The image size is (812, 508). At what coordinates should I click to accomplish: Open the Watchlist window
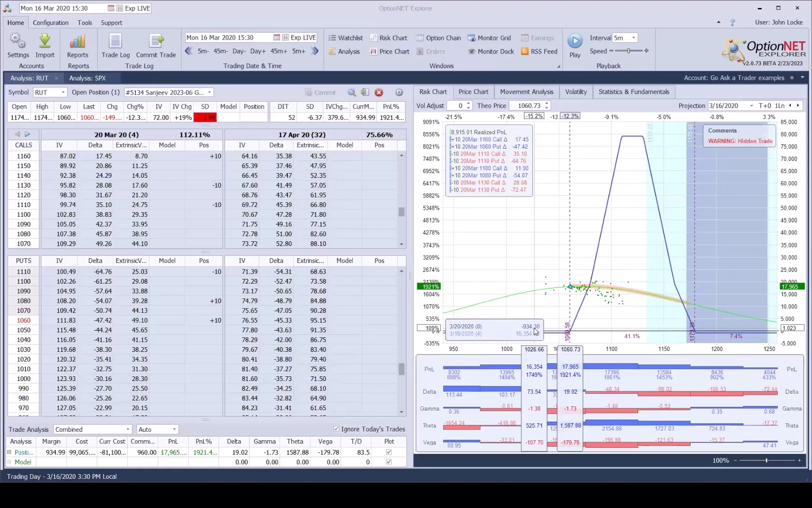(x=345, y=38)
